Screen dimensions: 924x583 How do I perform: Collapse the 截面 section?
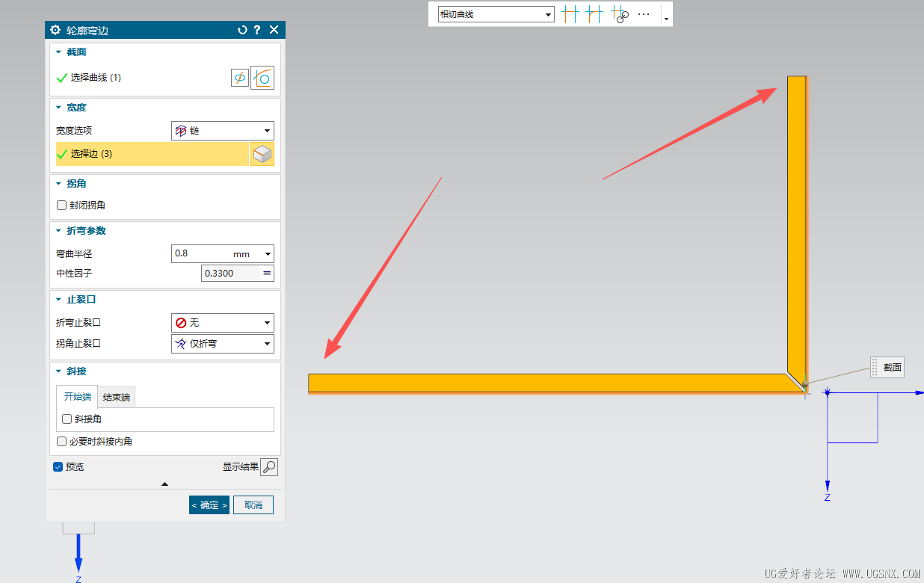tap(58, 52)
